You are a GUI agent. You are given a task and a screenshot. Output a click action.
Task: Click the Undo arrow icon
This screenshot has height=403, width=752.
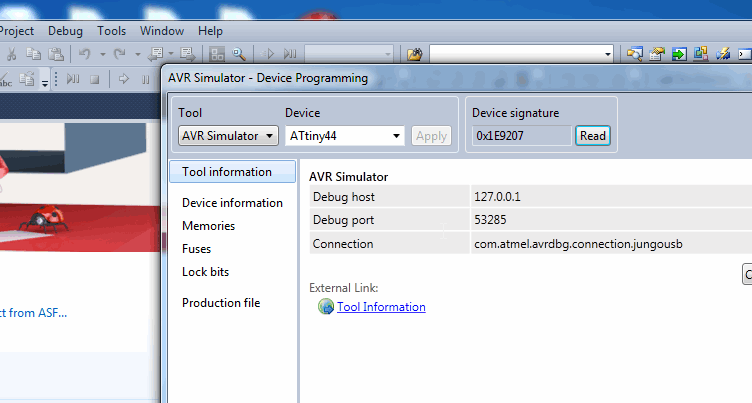85,53
